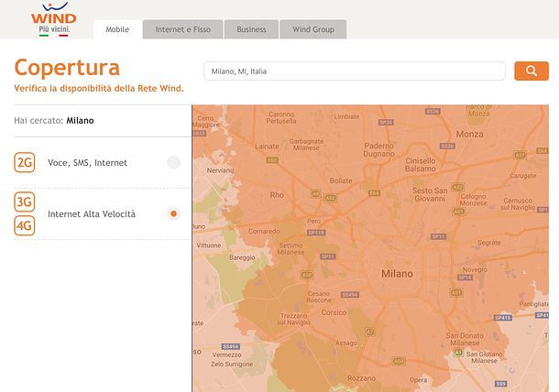This screenshot has height=392, width=559.
Task: Click Novegro label on the map
Action: coord(475,270)
